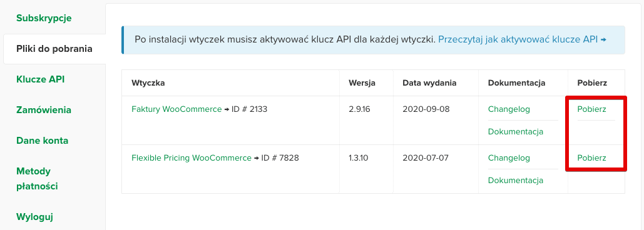Click the Wtyczka column header
Image resolution: width=644 pixels, height=230 pixels.
pyautogui.click(x=148, y=83)
